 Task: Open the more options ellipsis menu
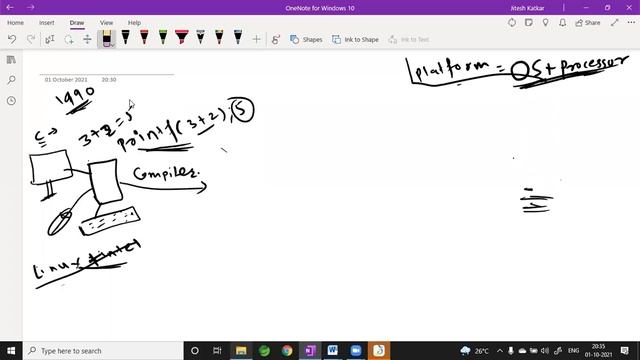[x=631, y=23]
